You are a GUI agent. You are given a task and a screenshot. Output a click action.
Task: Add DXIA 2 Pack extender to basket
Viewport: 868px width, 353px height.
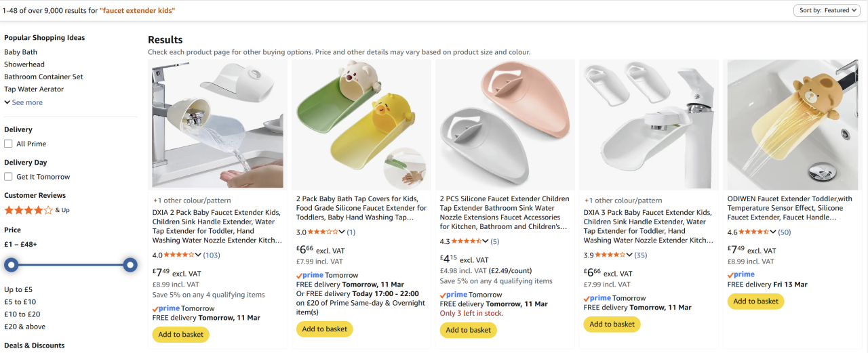[180, 334]
